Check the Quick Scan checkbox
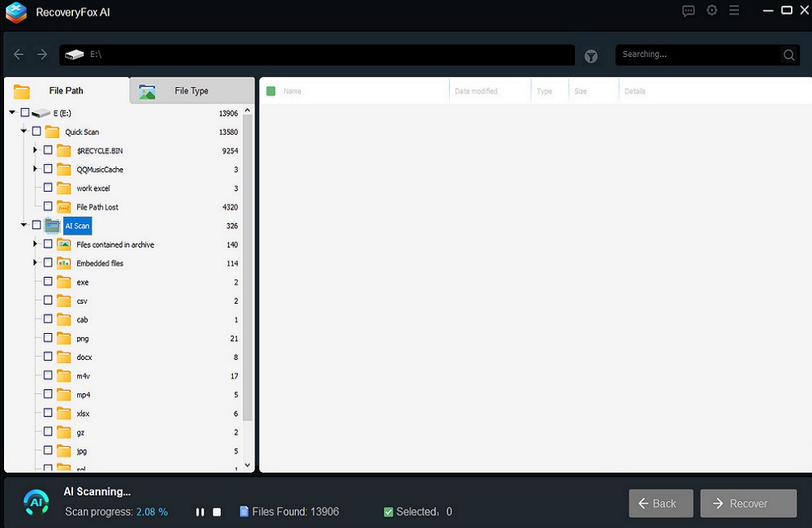Screen dimensions: 812x528 (x=36, y=132)
